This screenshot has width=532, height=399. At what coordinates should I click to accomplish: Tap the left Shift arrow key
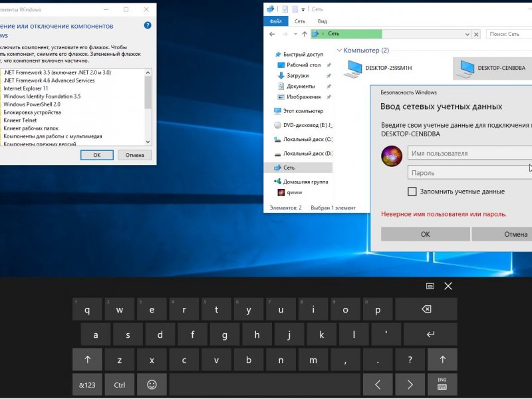tap(87, 360)
